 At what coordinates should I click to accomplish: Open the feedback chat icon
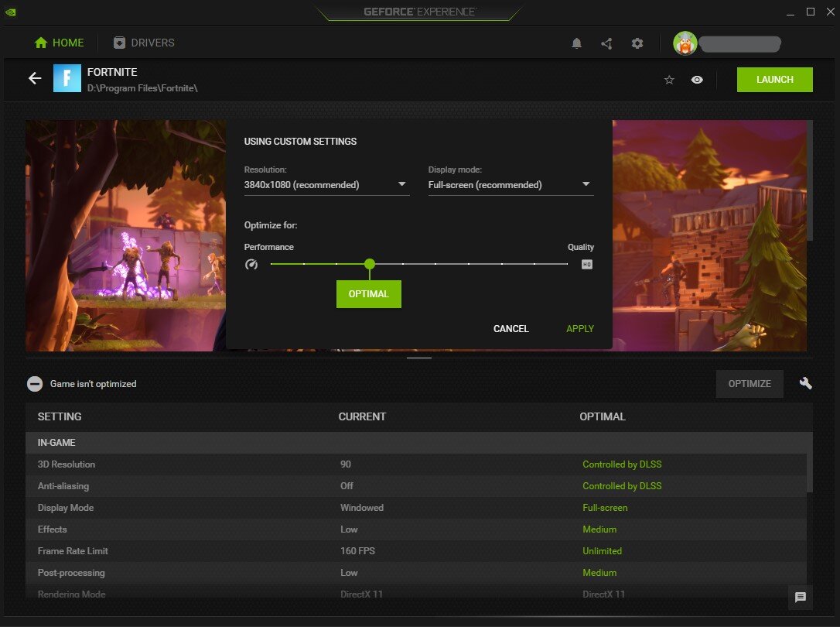(x=801, y=597)
